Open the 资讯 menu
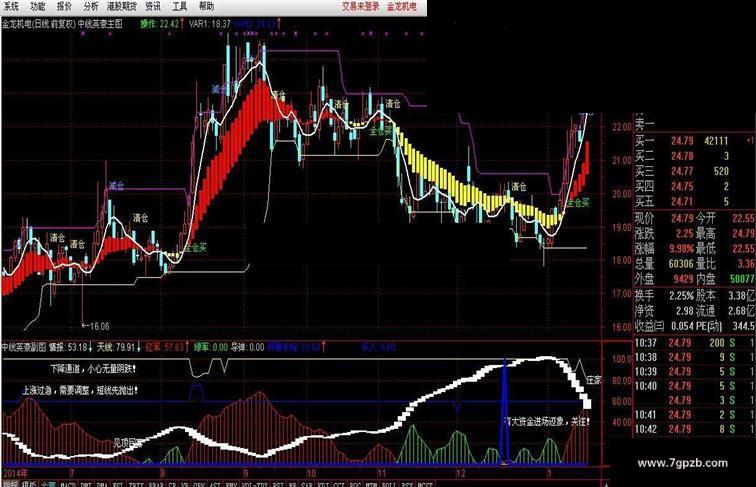 153,6
